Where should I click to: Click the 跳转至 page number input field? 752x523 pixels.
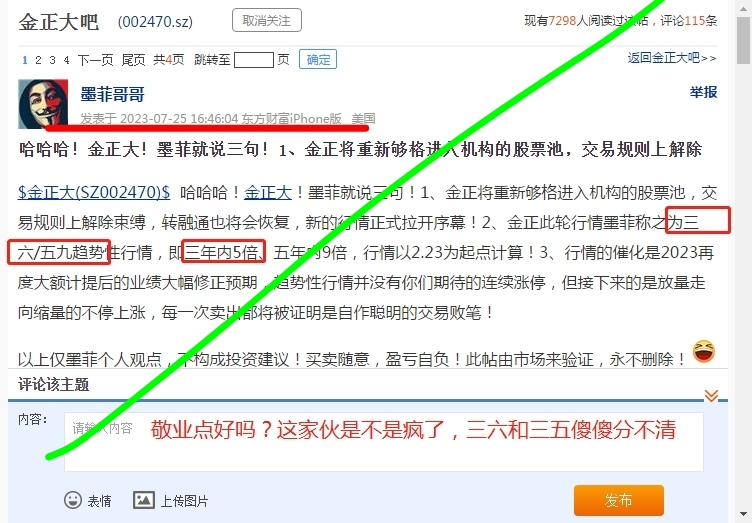(254, 60)
